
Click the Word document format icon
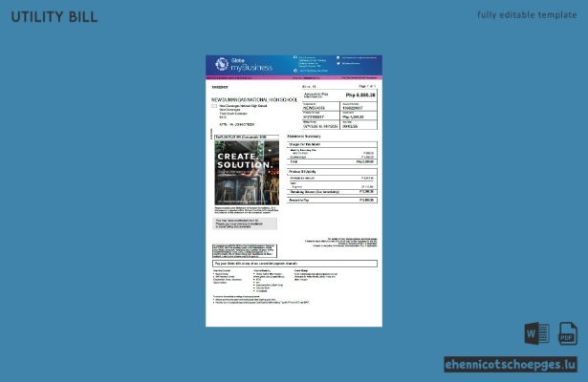coord(536,333)
